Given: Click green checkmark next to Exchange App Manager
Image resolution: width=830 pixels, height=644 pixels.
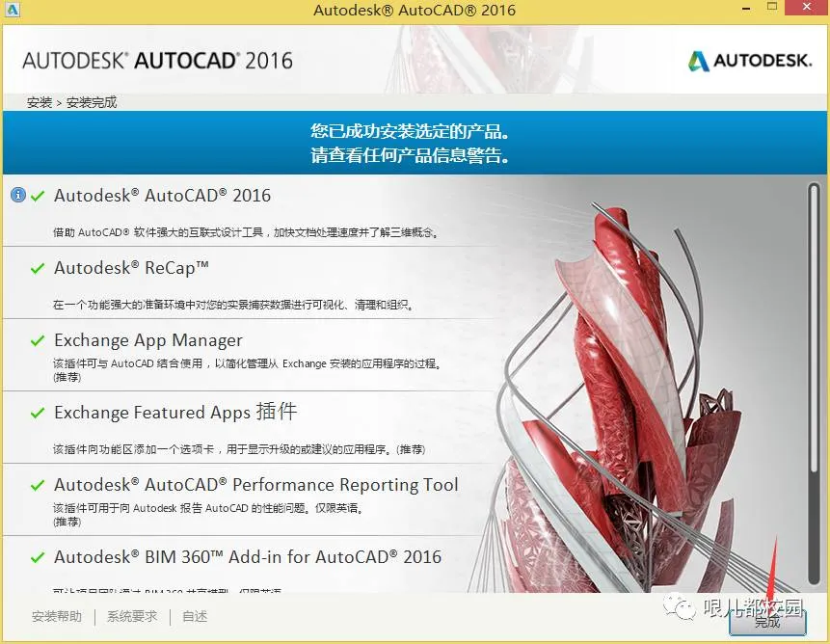Looking at the screenshot, I should click(38, 340).
